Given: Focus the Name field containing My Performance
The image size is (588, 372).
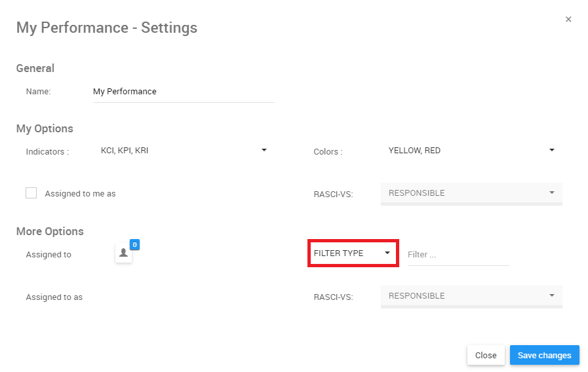Looking at the screenshot, I should [x=183, y=92].
